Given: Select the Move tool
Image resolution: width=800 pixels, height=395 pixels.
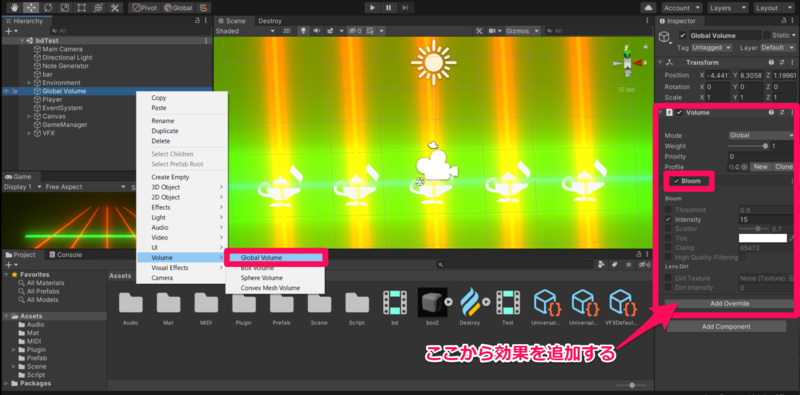Looking at the screenshot, I should tap(32, 8).
